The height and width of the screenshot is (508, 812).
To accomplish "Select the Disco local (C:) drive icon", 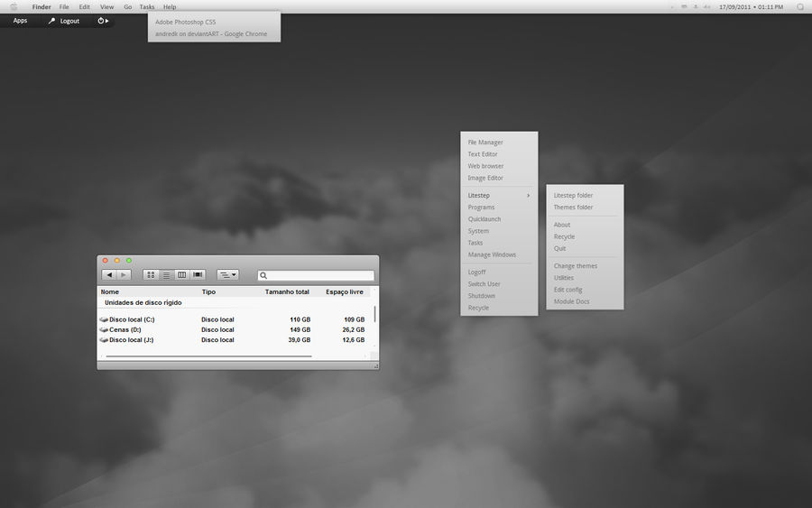I will (x=104, y=319).
